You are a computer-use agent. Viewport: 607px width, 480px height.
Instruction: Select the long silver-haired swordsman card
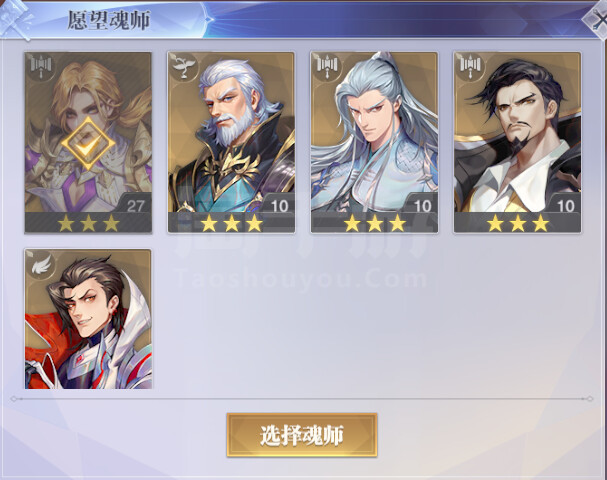(x=374, y=142)
